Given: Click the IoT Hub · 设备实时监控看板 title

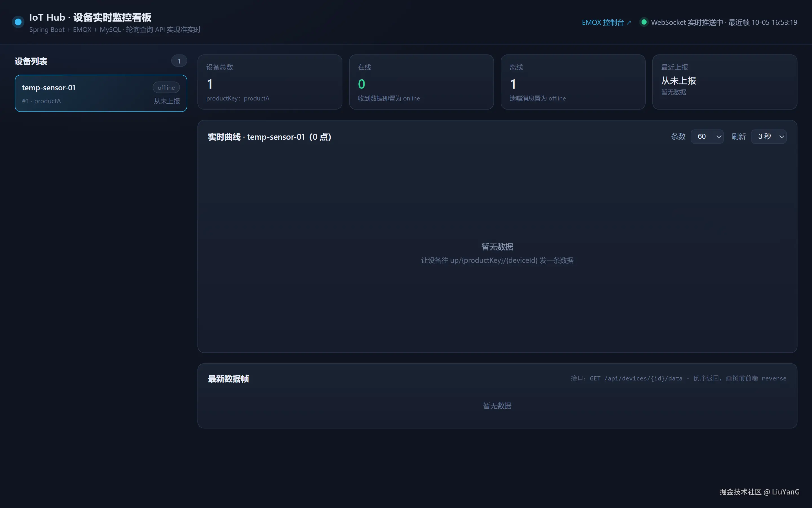Looking at the screenshot, I should 90,17.
